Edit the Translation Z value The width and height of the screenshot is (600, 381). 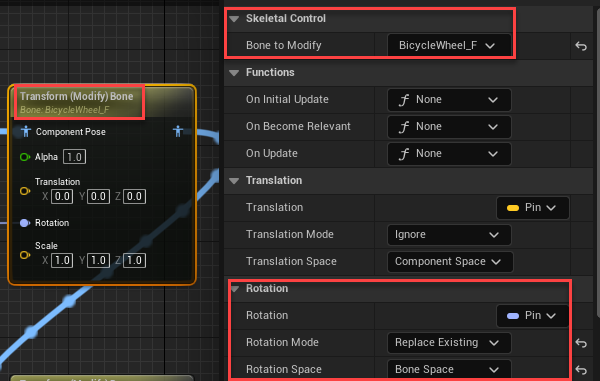click(x=134, y=197)
